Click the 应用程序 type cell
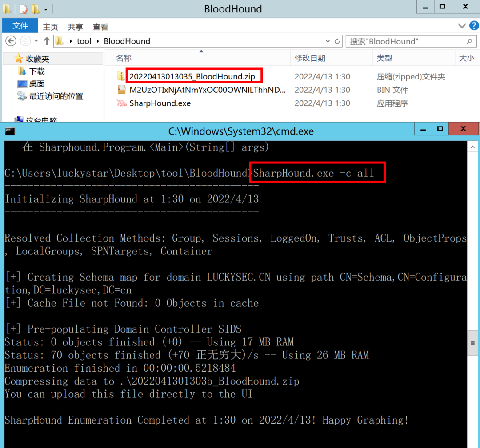480x448 pixels. point(392,103)
